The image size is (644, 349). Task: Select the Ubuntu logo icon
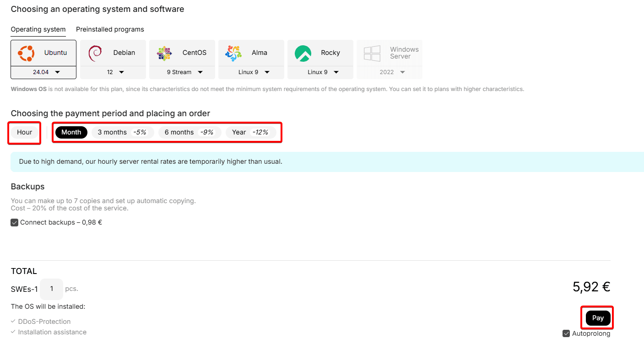click(x=26, y=53)
